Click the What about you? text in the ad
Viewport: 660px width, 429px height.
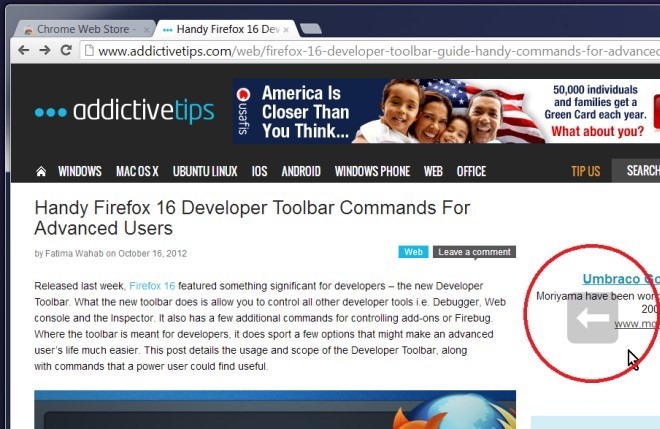pyautogui.click(x=597, y=131)
